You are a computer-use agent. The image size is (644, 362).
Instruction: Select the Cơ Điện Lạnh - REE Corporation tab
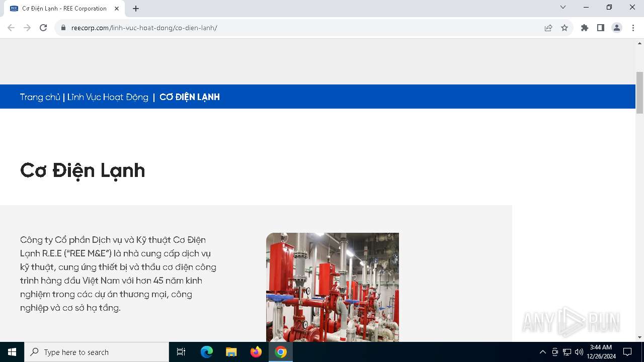point(65,9)
